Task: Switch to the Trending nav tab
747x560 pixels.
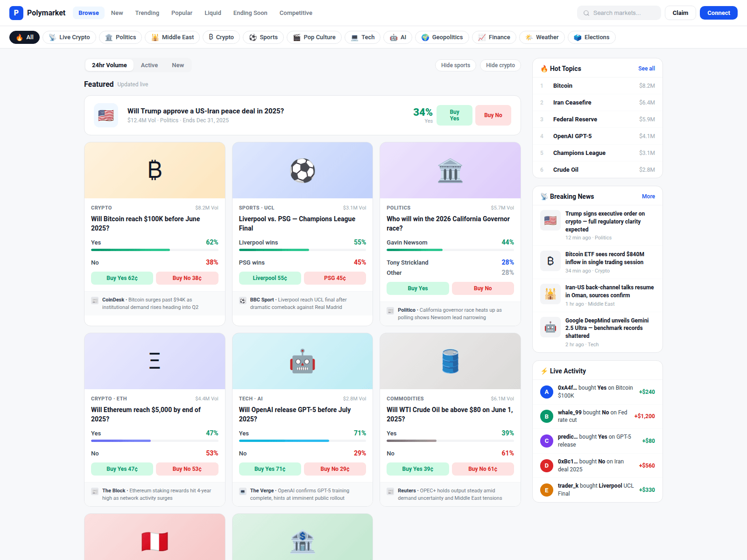Action: tap(147, 13)
